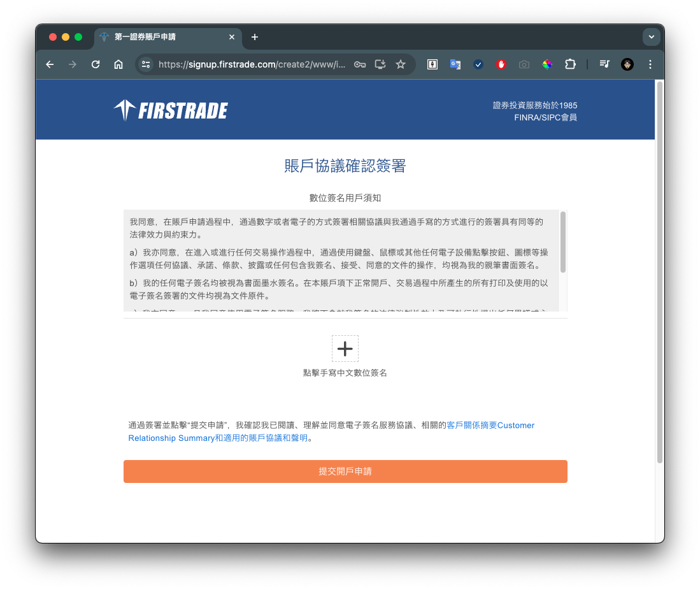700x590 pixels.
Task: Open the media controls icon in toolbar
Action: pos(604,64)
